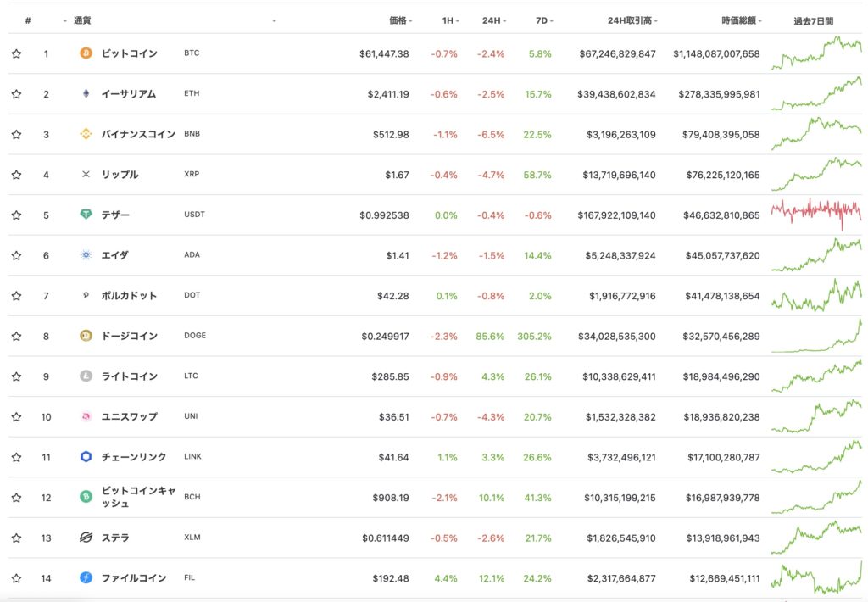
Task: Toggle the favorite star for DOT
Action: point(17,296)
